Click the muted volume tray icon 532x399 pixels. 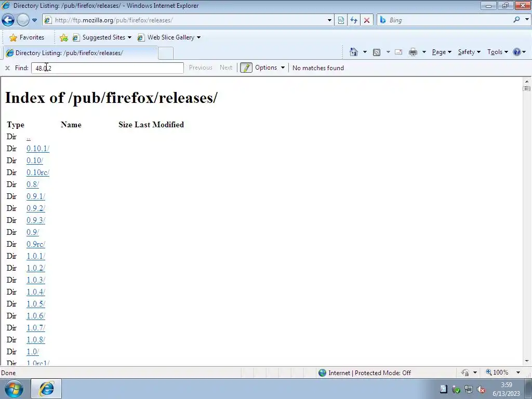click(481, 390)
